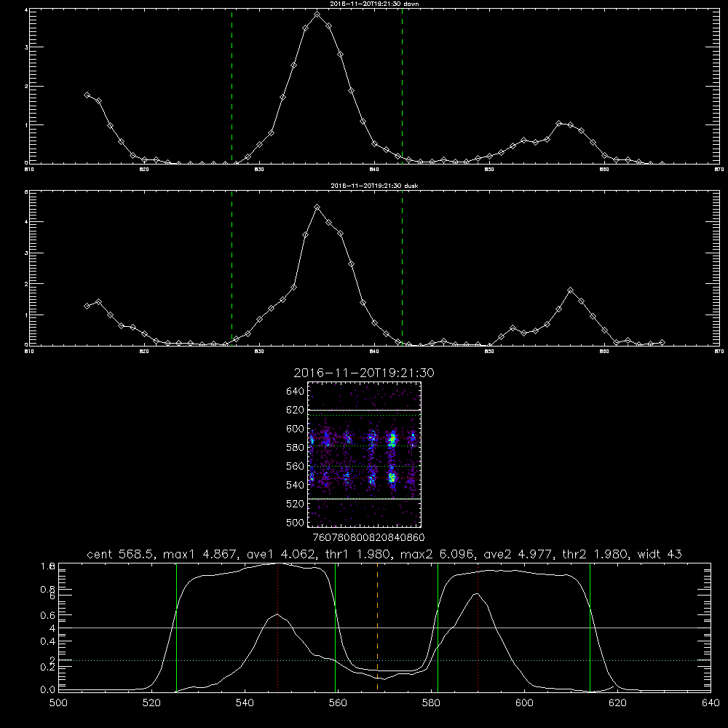Click the 'widt 43' value in stats line
Screen dimensions: 728x728
(x=660, y=554)
